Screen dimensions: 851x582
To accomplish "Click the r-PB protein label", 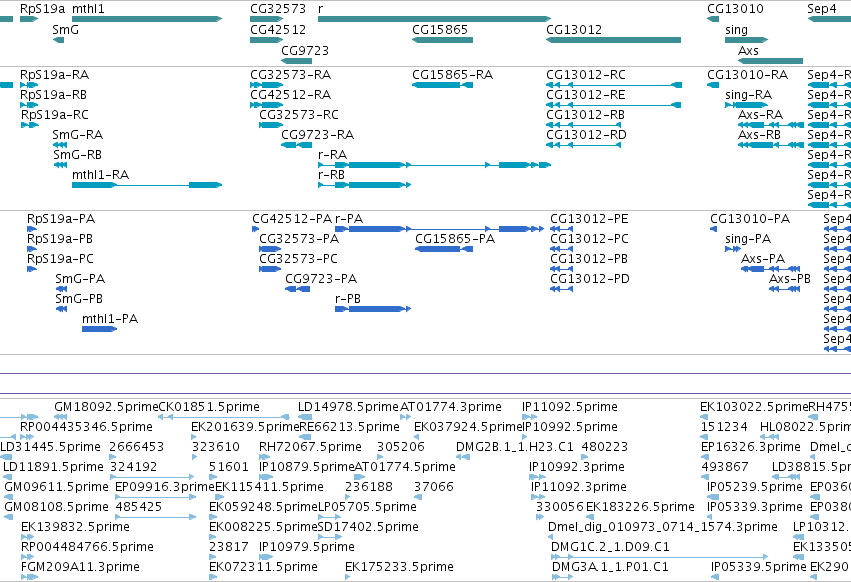I will point(347,299).
